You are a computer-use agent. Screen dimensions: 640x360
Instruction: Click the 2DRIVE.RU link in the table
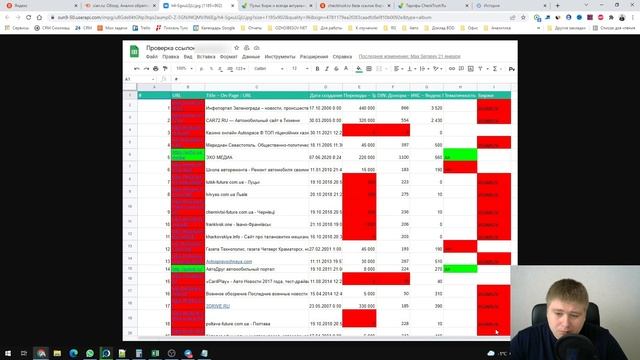point(218,306)
